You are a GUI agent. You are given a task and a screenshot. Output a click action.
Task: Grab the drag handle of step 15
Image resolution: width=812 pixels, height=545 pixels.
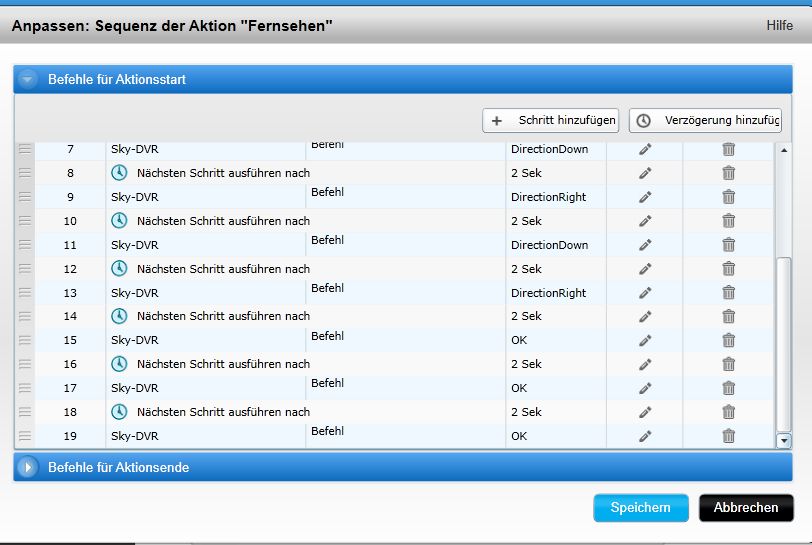click(x=25, y=340)
